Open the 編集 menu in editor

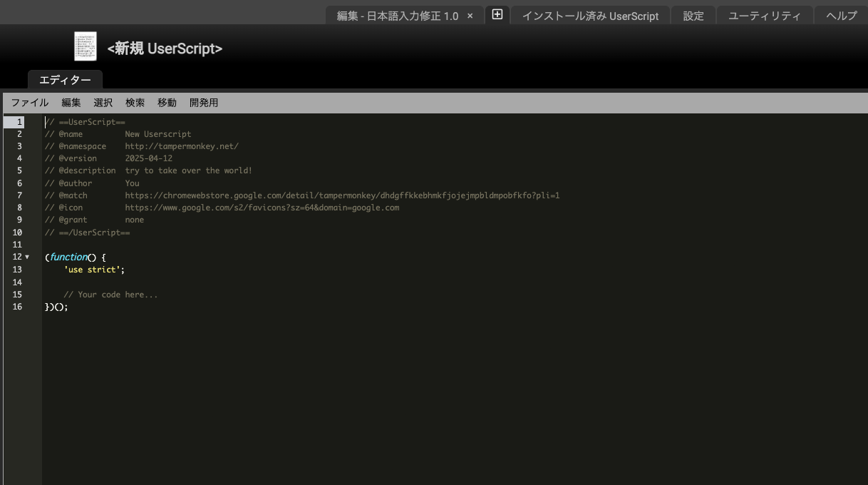(71, 103)
